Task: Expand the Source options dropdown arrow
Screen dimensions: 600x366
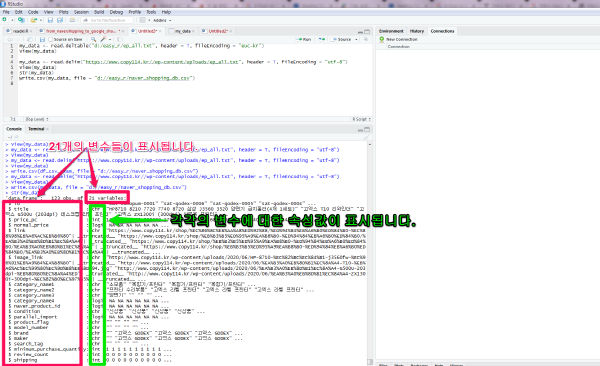Action: pyautogui.click(x=356, y=39)
